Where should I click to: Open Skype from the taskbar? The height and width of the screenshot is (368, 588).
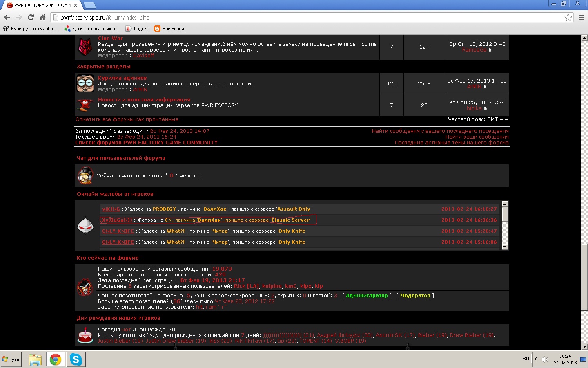tap(76, 359)
